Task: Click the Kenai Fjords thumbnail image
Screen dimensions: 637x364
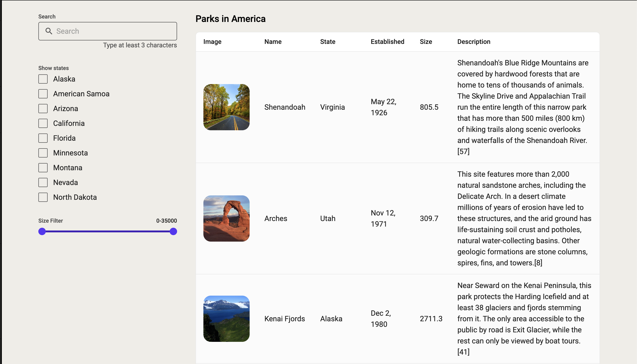Action: (x=226, y=318)
